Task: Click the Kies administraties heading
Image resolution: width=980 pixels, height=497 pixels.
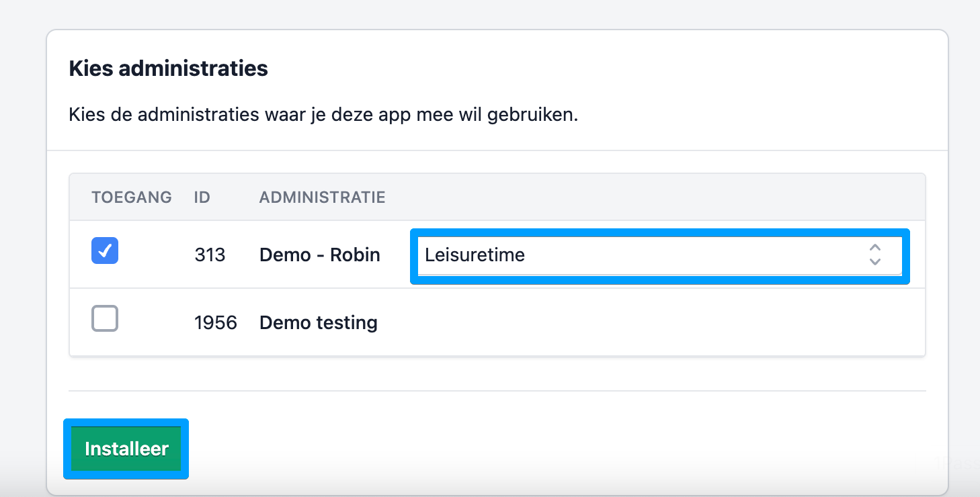Action: point(168,69)
